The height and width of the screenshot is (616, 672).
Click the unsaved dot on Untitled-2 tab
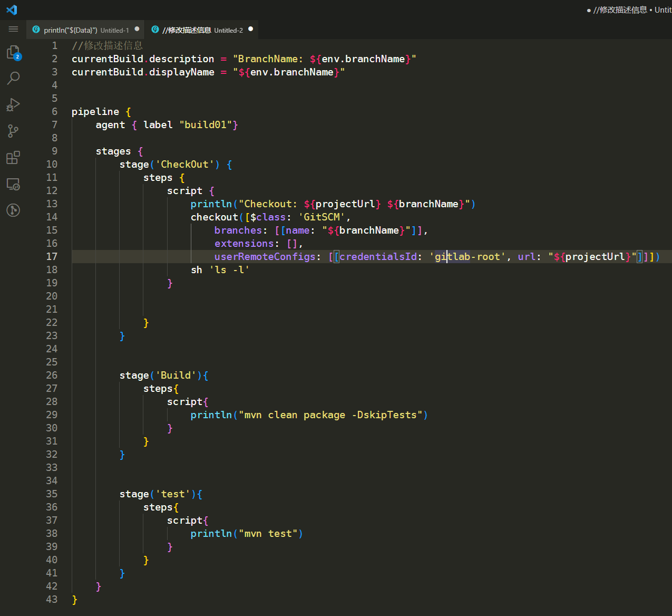pyautogui.click(x=250, y=29)
